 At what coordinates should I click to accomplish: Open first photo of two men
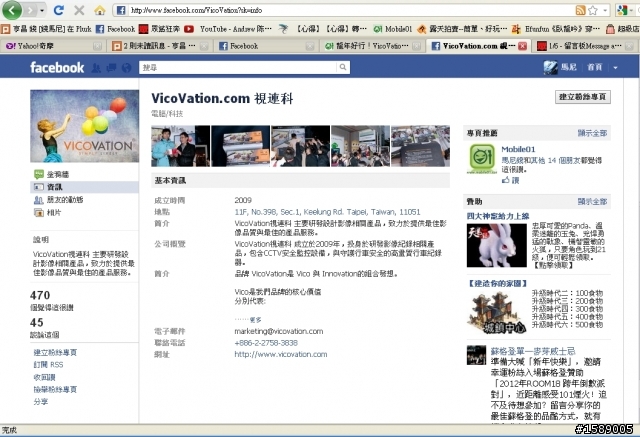click(x=180, y=146)
